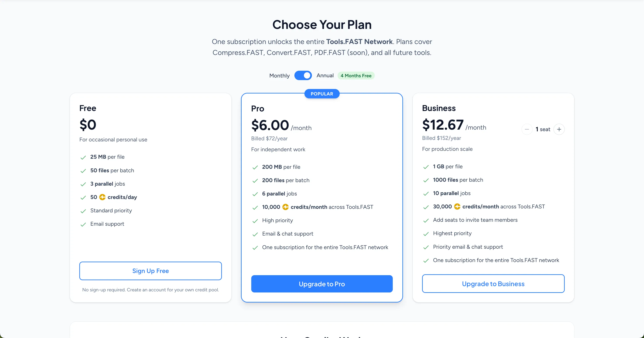This screenshot has width=644, height=338.
Task: Click the checkmark beside 25 MB per file
Action: click(x=83, y=157)
